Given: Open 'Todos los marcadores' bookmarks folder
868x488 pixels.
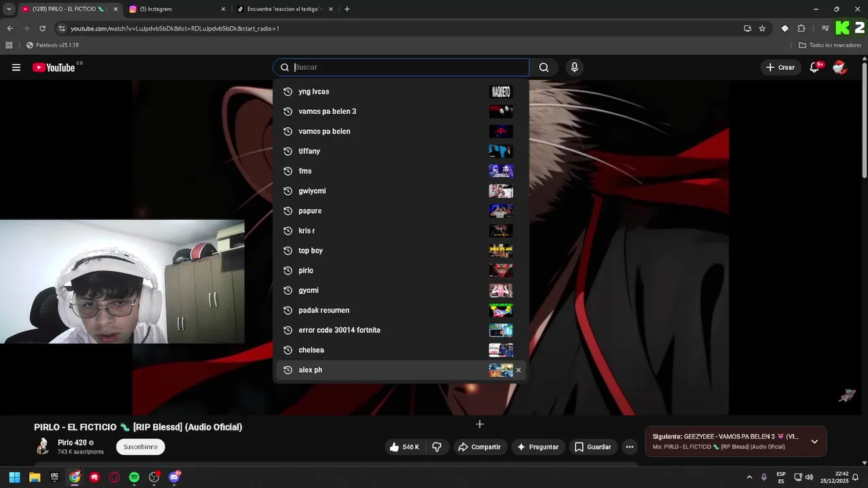Looking at the screenshot, I should [830, 45].
